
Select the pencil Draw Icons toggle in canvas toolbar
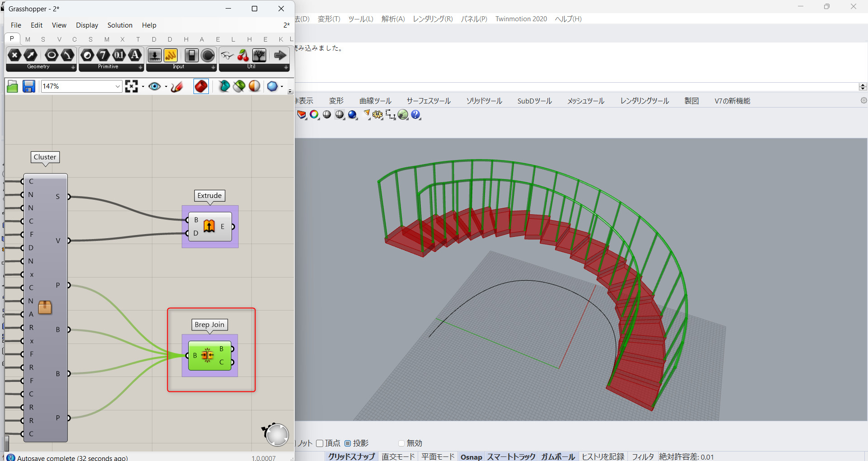point(176,86)
